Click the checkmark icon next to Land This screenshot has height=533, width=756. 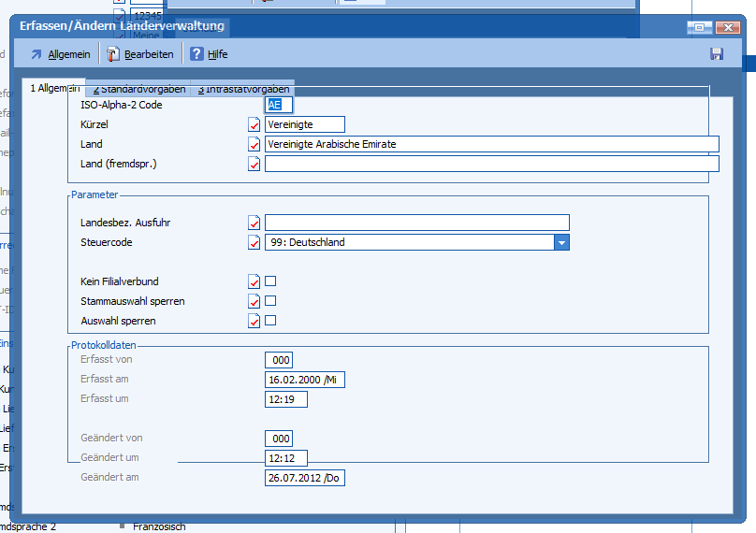(x=254, y=144)
